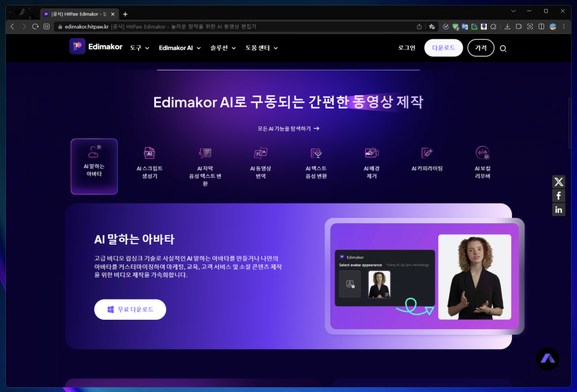Open the tab search chevron in the title bar
This screenshot has height=392, width=577.
pyautogui.click(x=513, y=11)
